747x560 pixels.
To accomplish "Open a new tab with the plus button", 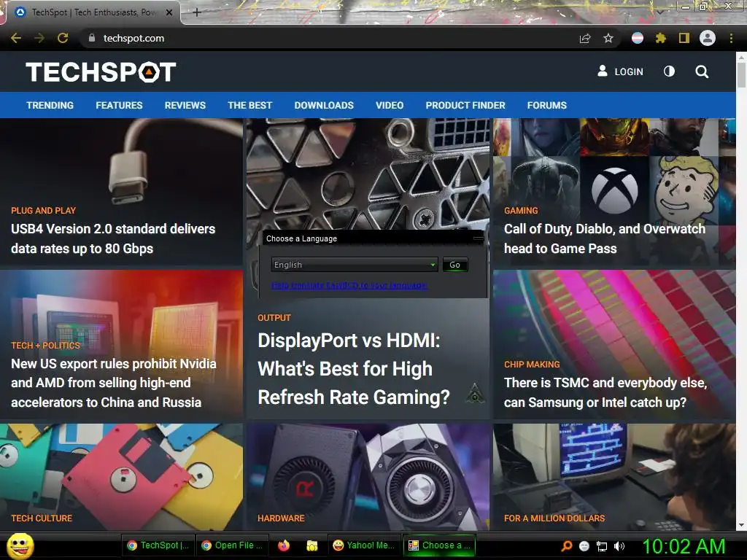I will click(197, 12).
